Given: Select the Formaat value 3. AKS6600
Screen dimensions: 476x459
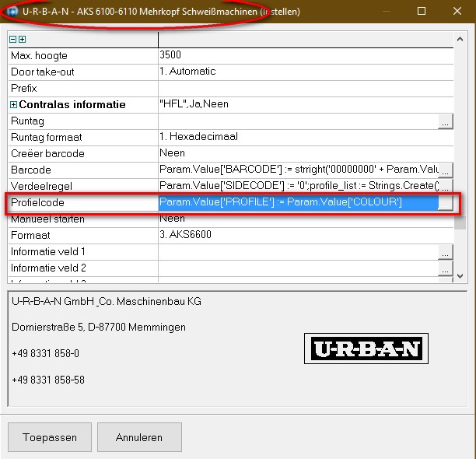Looking at the screenshot, I should pyautogui.click(x=185, y=235).
